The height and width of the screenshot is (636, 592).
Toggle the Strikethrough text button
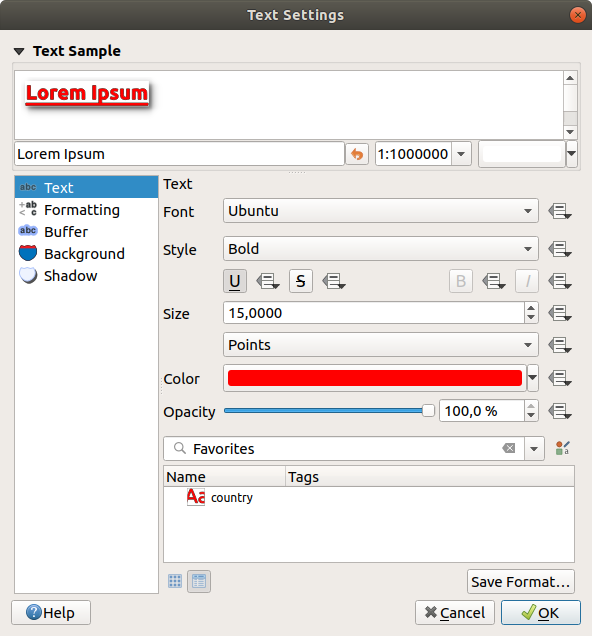300,281
